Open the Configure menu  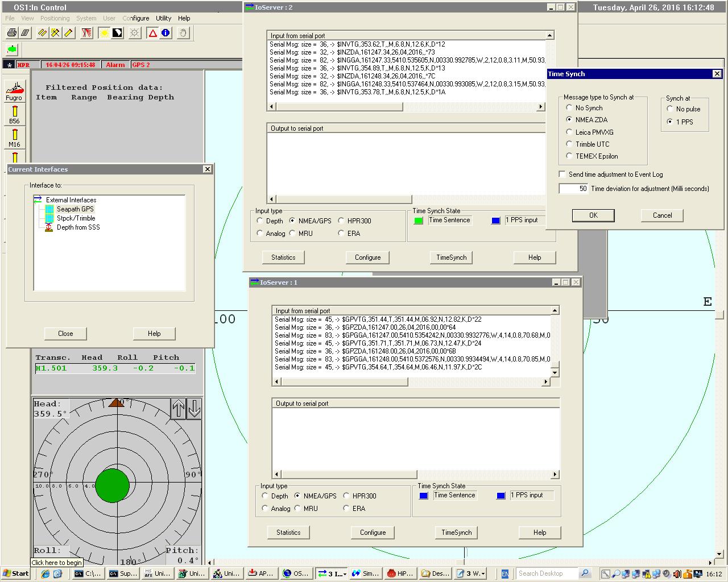(135, 18)
